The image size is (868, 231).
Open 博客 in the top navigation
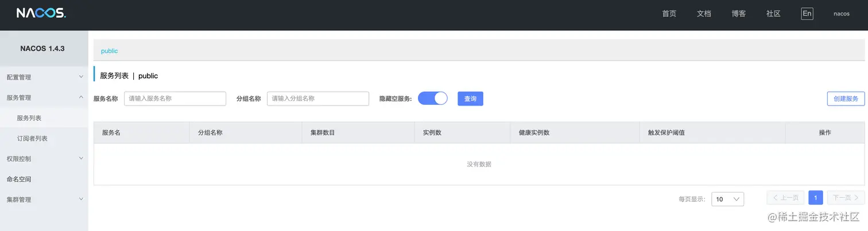pyautogui.click(x=738, y=14)
